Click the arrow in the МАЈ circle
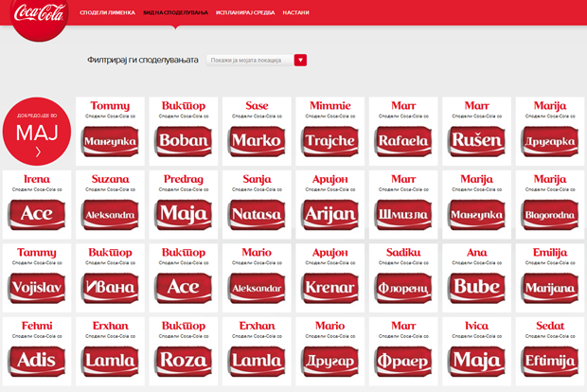The image size is (587, 392). tap(38, 151)
